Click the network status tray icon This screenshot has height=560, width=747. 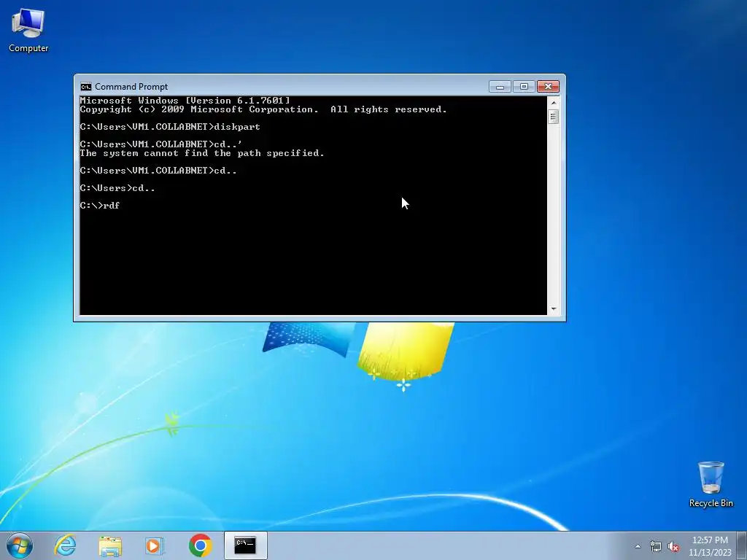pyautogui.click(x=656, y=547)
